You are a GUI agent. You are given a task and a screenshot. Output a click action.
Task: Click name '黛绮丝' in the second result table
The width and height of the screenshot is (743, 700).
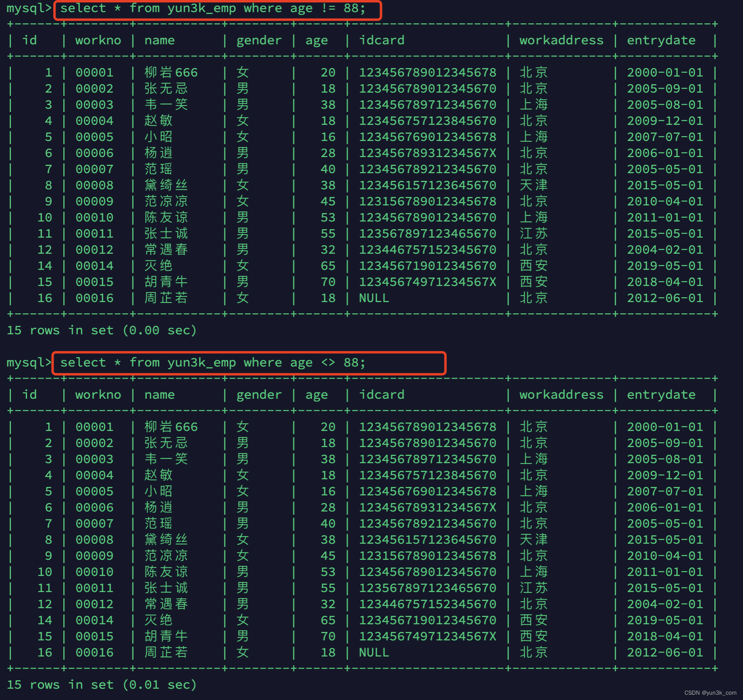[x=166, y=540]
